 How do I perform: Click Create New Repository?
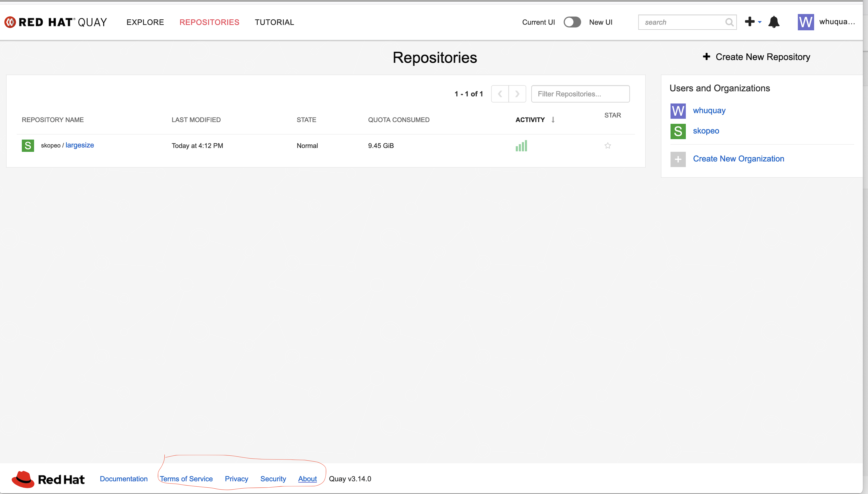757,57
